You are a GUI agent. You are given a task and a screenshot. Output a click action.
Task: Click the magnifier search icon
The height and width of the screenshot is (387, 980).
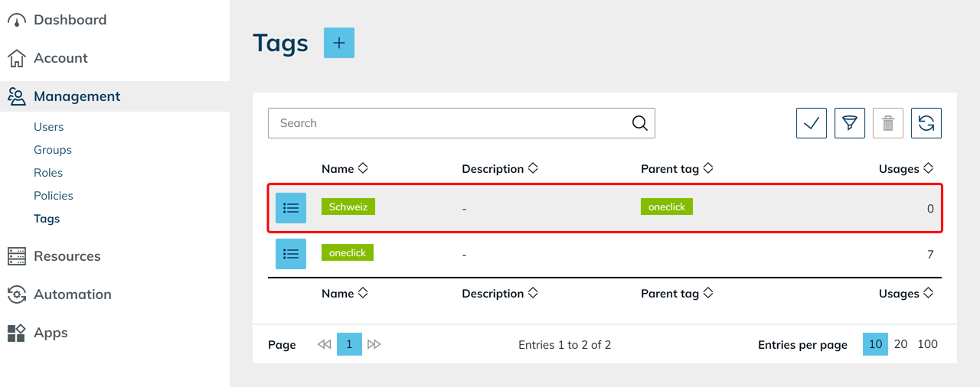tap(639, 123)
